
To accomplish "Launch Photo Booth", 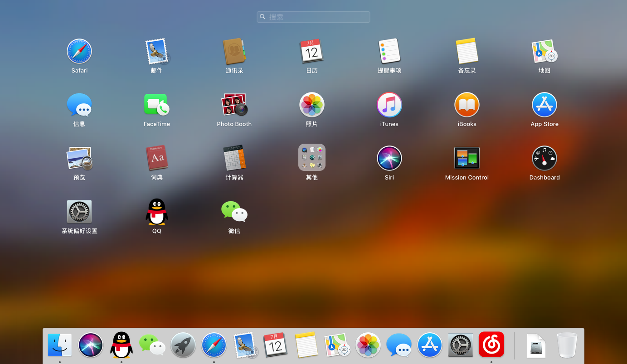I will (x=234, y=105).
